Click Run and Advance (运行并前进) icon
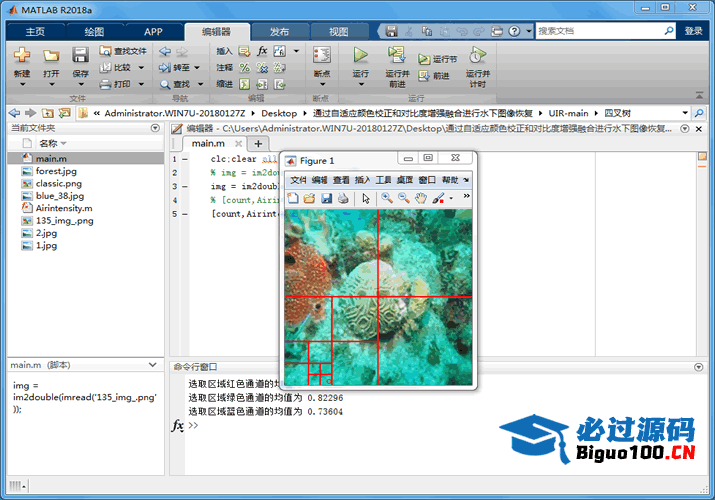 (397, 55)
